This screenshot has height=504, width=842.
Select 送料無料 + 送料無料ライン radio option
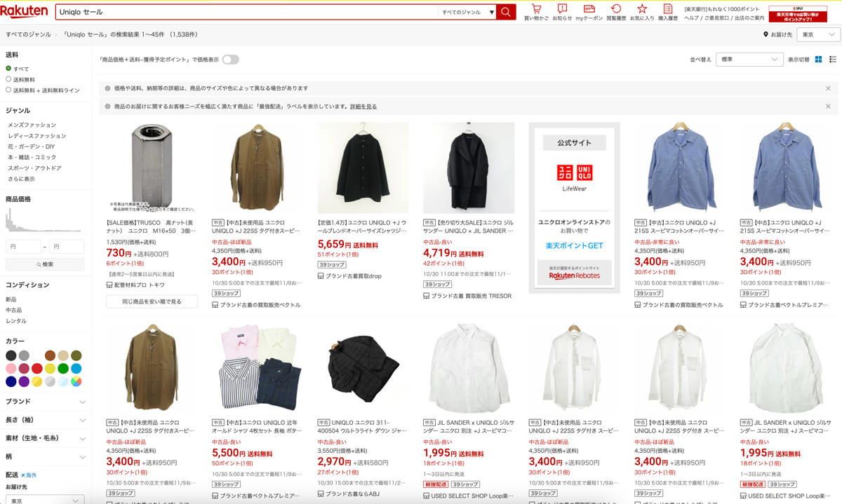click(8, 90)
